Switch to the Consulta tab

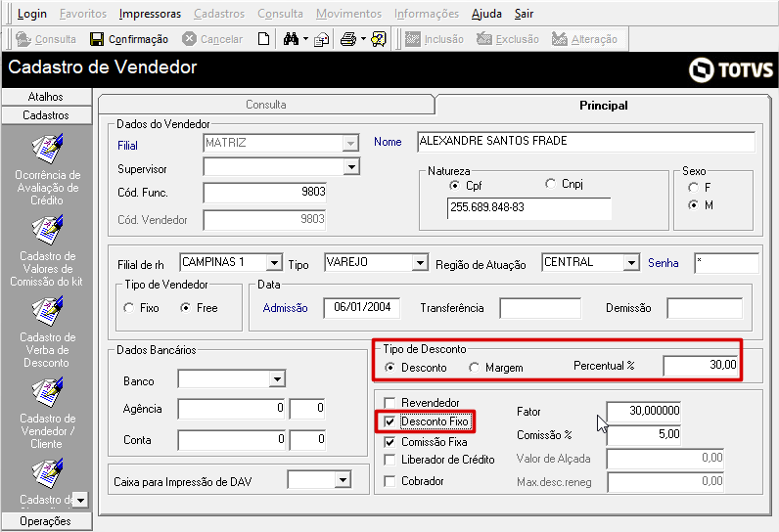(x=266, y=105)
